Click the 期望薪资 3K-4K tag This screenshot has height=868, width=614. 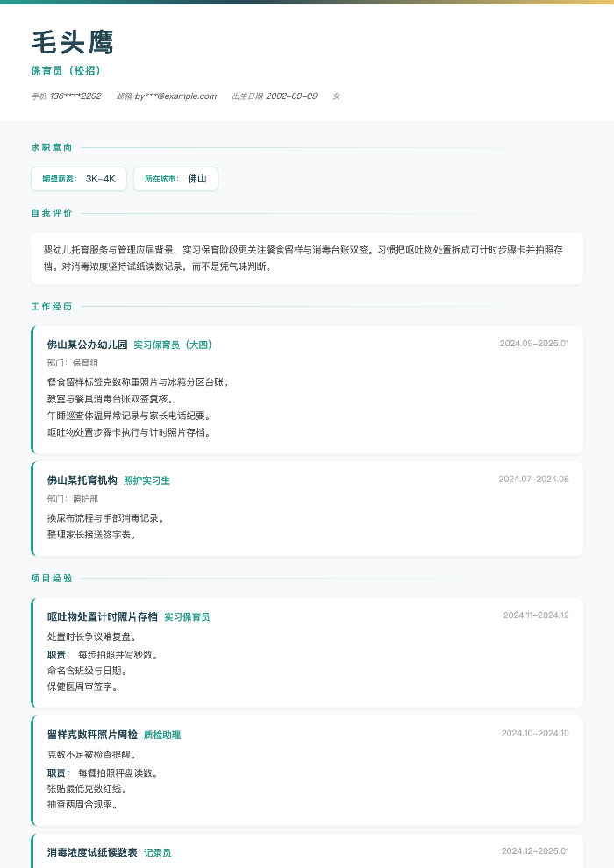point(79,179)
